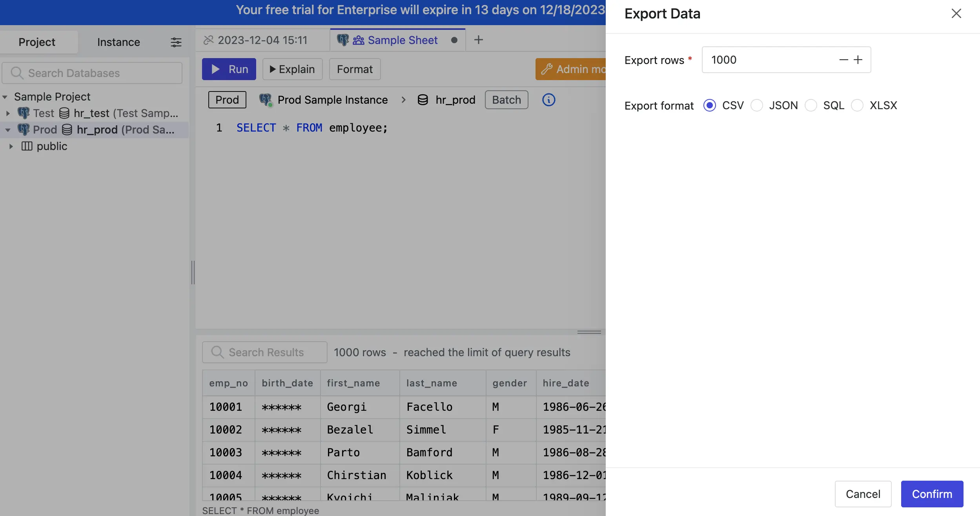Confirm the data export
Screen dimensions: 980x516
(x=932, y=494)
